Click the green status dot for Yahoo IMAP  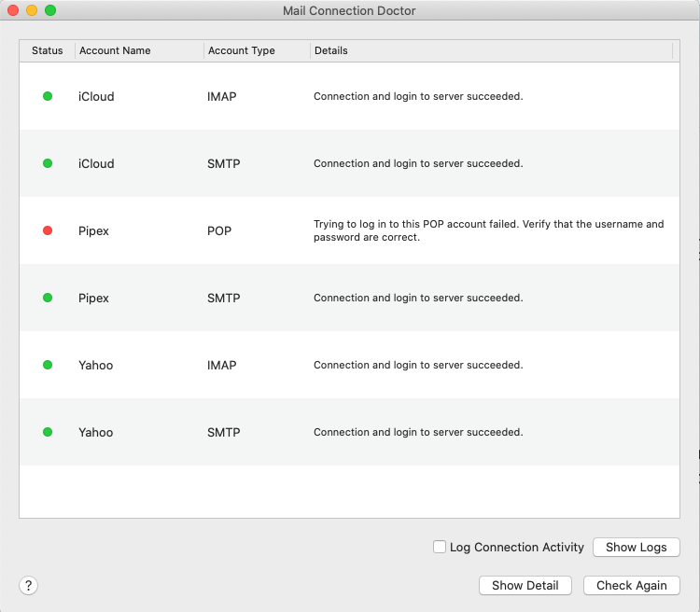48,365
